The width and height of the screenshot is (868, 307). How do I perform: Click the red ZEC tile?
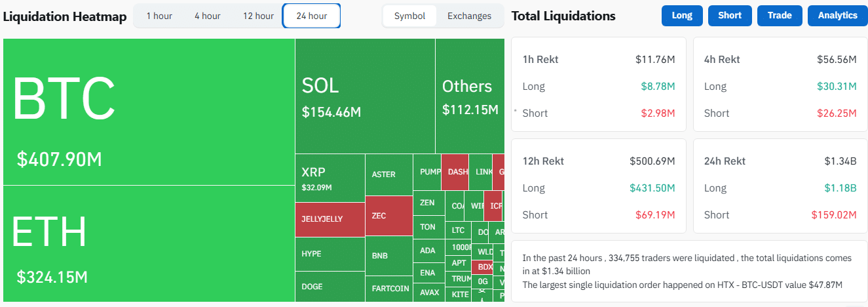point(388,216)
